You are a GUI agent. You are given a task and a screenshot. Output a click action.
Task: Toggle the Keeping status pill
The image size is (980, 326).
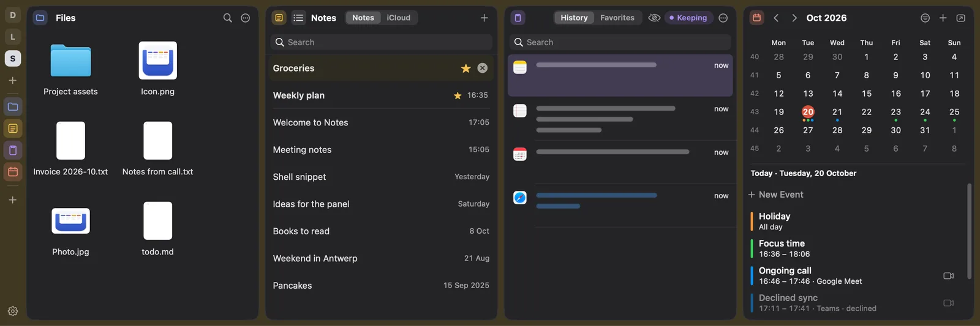pyautogui.click(x=688, y=18)
